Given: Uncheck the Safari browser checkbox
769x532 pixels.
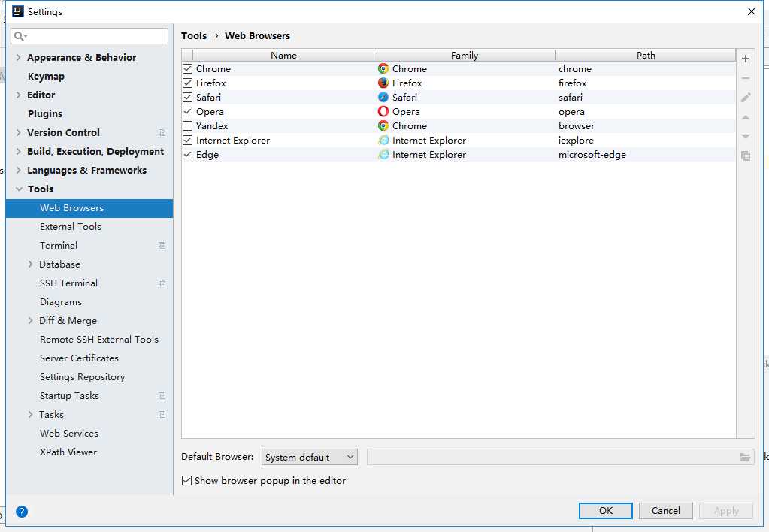Looking at the screenshot, I should 187,97.
